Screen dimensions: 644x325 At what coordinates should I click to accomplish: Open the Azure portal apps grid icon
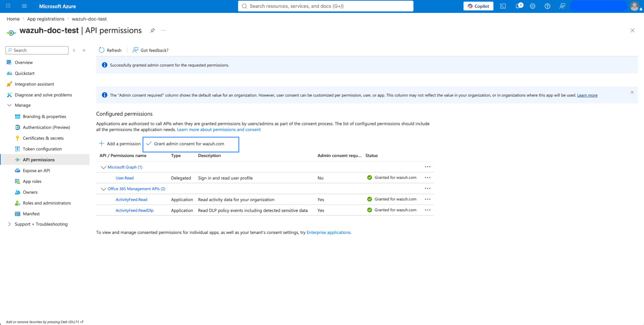[8, 6]
